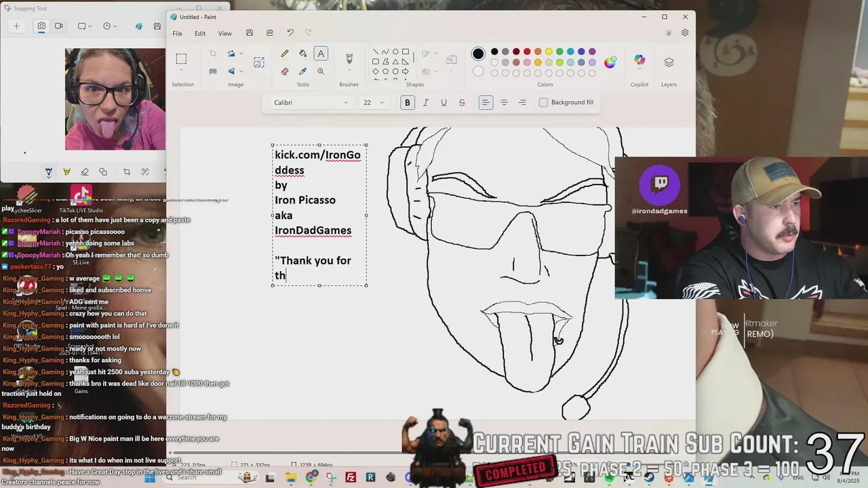Click Edit in Paint icon in Snipping Tool

click(139, 26)
